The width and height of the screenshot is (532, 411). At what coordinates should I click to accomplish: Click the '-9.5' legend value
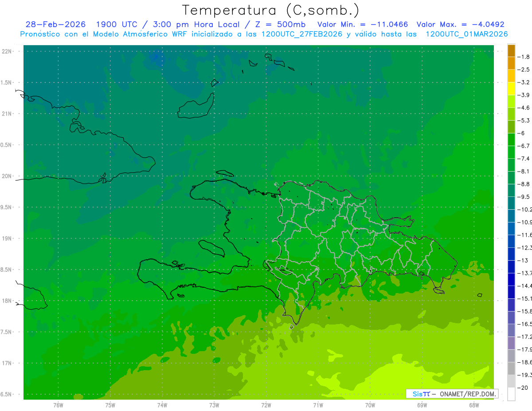coord(524,197)
